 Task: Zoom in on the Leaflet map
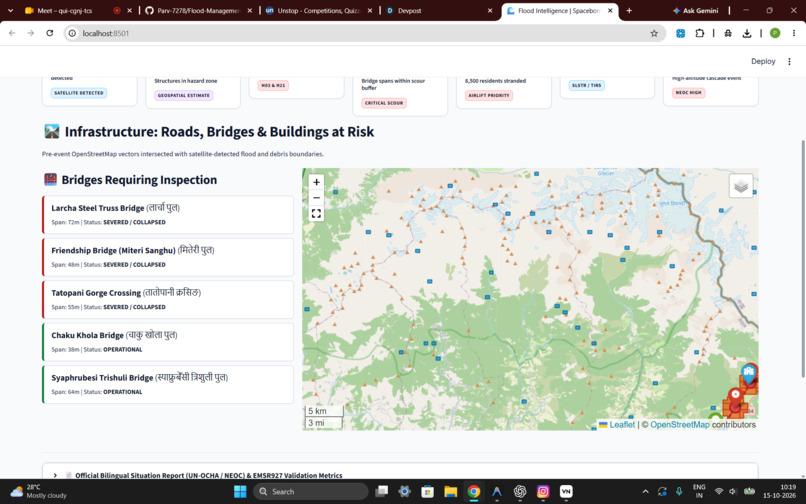(316, 182)
